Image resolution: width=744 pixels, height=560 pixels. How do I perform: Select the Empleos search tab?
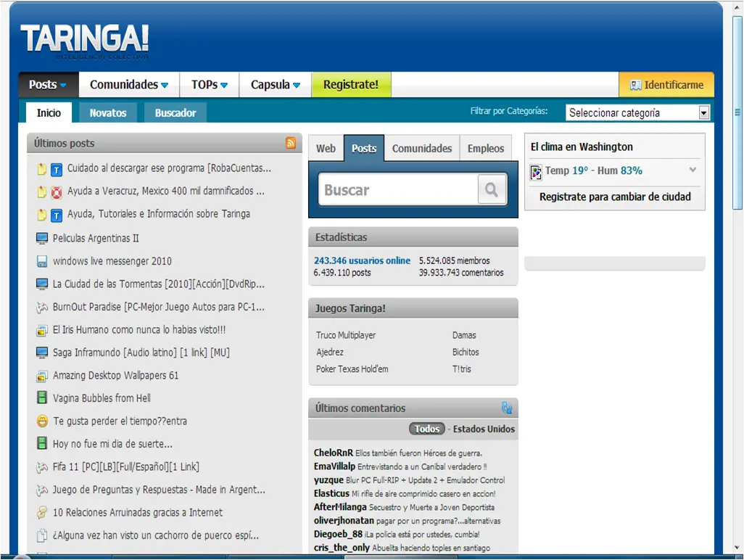[x=485, y=149]
